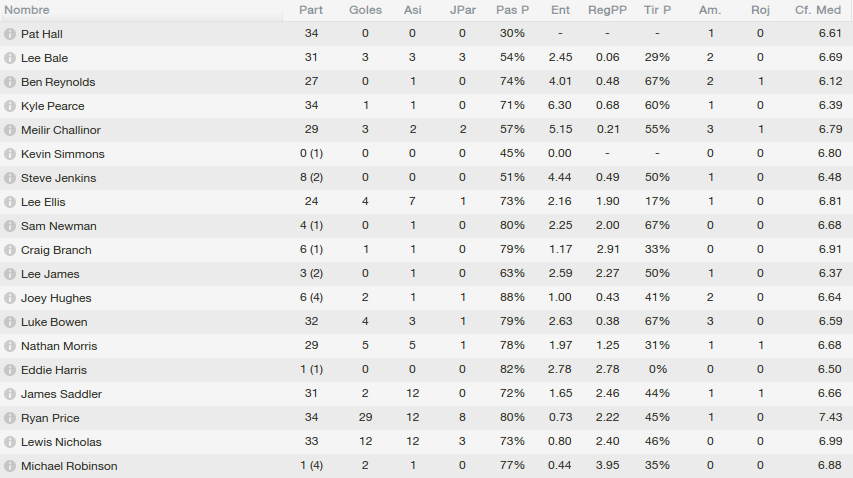This screenshot has height=478, width=853.
Task: Click the Meilir Challinor player name
Action: coord(60,130)
